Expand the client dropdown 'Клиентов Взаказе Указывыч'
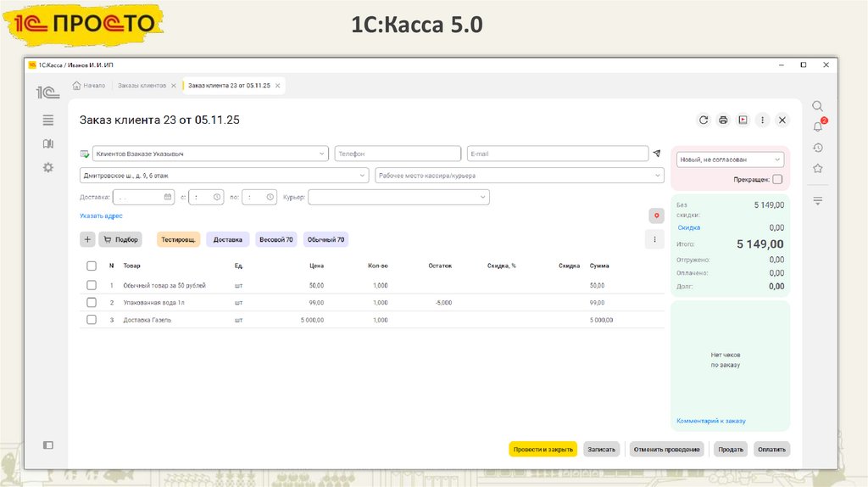Viewport: 868px width, 487px height. tap(321, 154)
